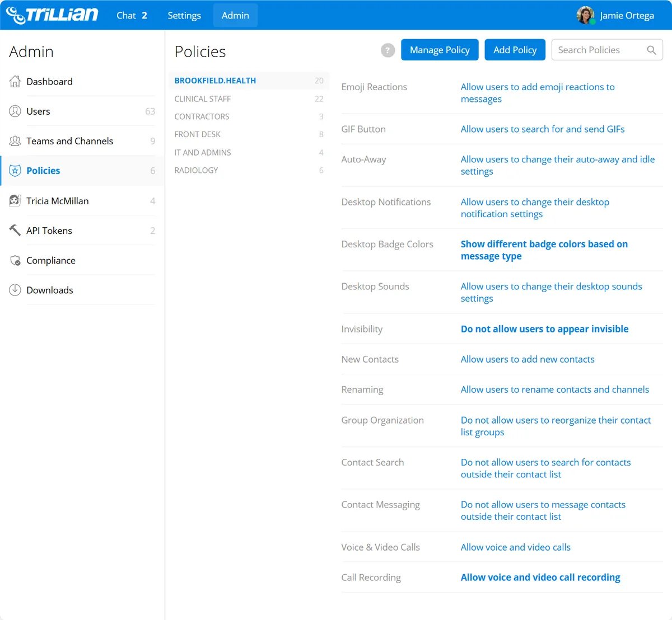Open 'message contacts outside' policy link
Viewport: 672px width, 620px height.
[543, 510]
